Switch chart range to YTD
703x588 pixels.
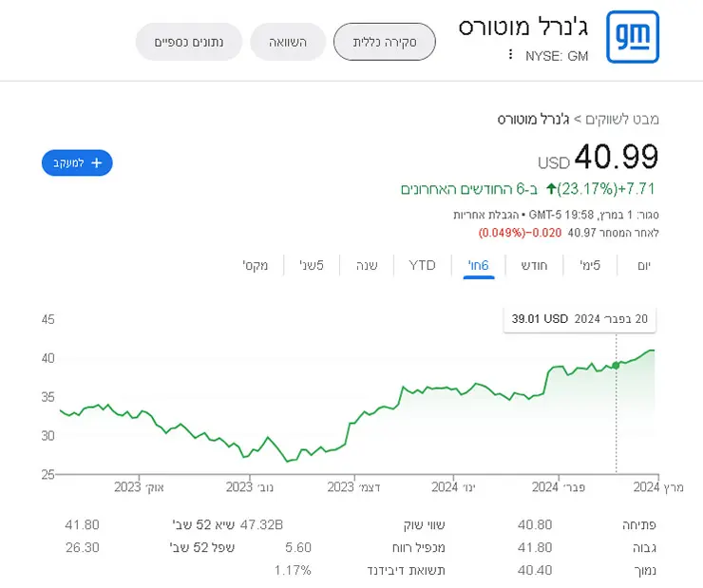pyautogui.click(x=422, y=265)
